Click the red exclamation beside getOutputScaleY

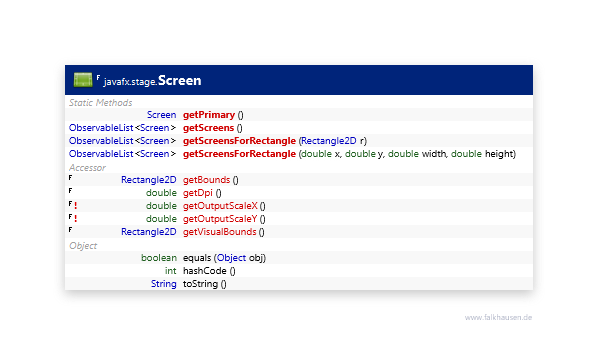click(76, 218)
